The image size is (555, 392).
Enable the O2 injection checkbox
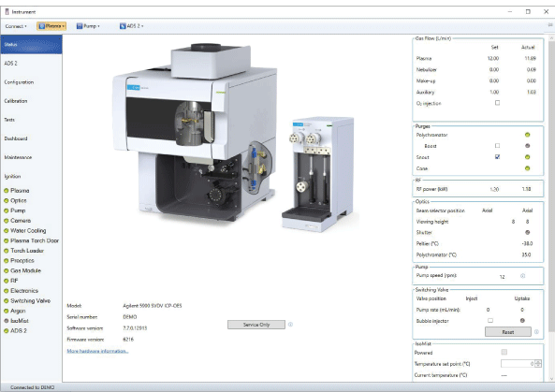pos(497,103)
